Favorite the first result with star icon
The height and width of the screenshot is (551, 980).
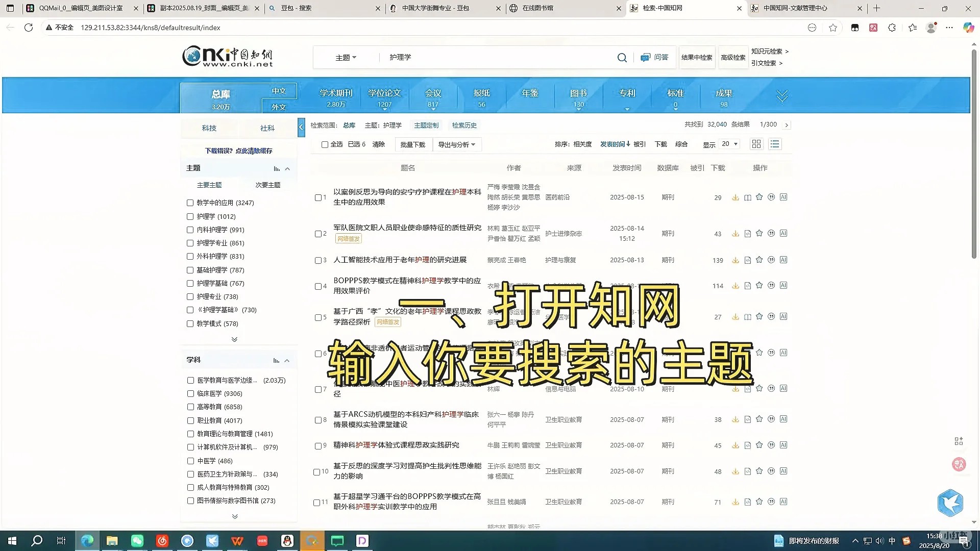coord(759,197)
